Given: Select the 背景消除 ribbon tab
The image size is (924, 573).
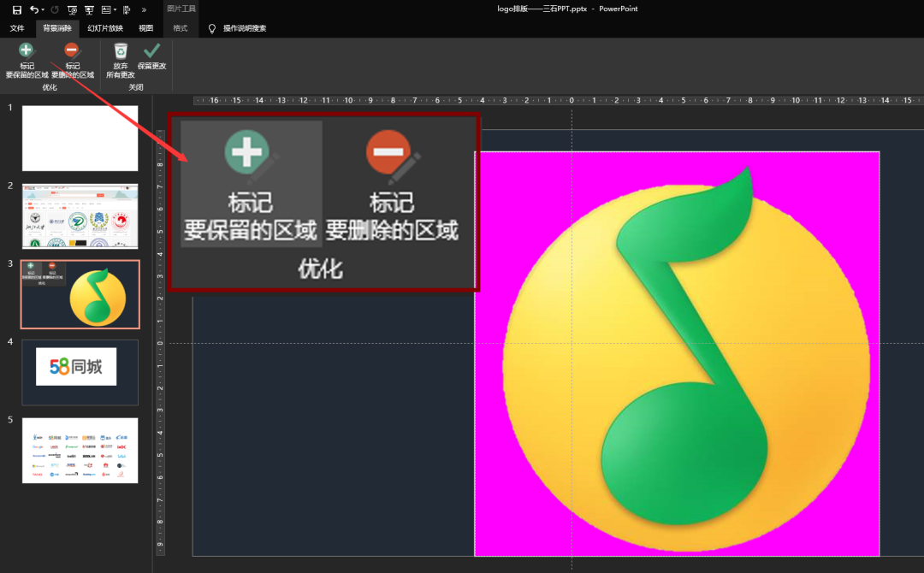Looking at the screenshot, I should pos(56,28).
